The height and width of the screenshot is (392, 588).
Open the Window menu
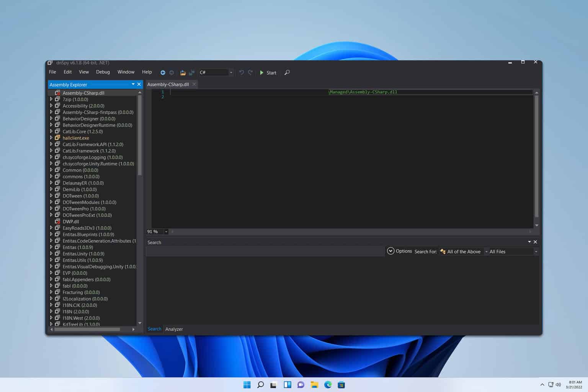click(x=126, y=72)
